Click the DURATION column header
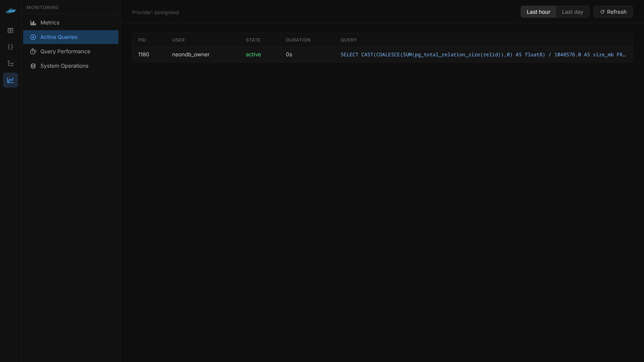Viewport: 644px width, 362px height. coord(298,40)
